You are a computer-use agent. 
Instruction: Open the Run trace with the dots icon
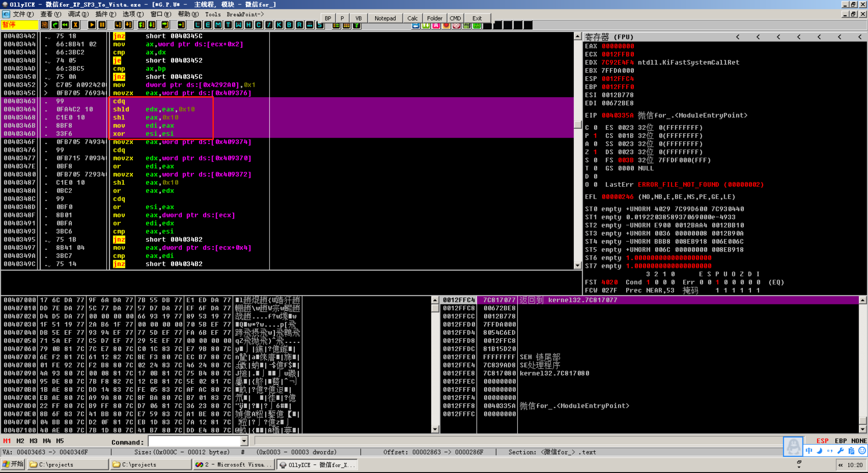pyautogui.click(x=310, y=25)
